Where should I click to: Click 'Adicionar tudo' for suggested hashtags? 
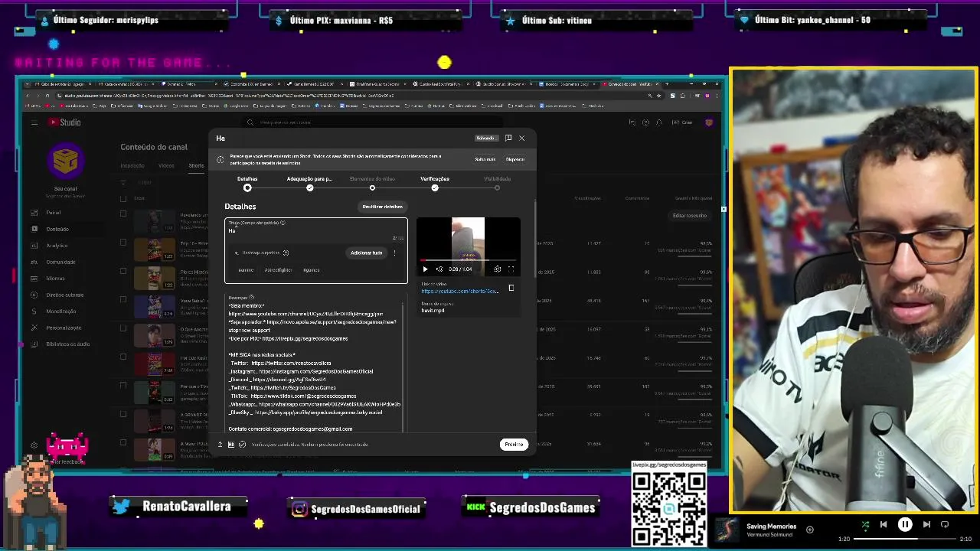[366, 253]
